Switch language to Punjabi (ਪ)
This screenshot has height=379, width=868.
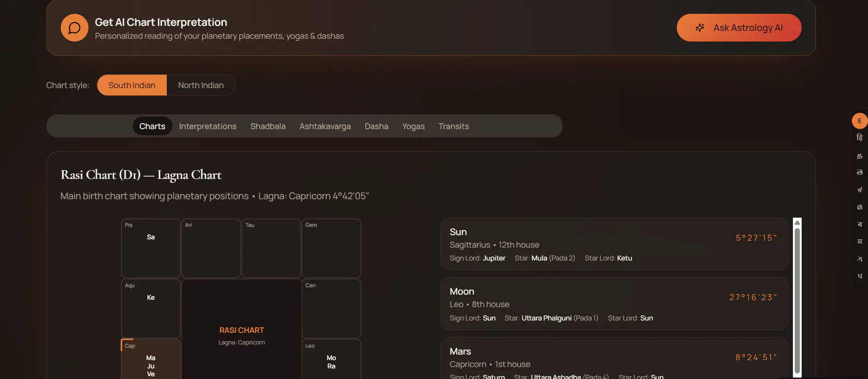coord(859,276)
